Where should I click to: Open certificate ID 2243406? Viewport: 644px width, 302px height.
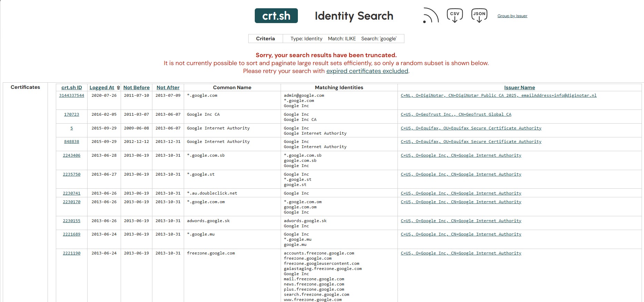click(x=72, y=155)
